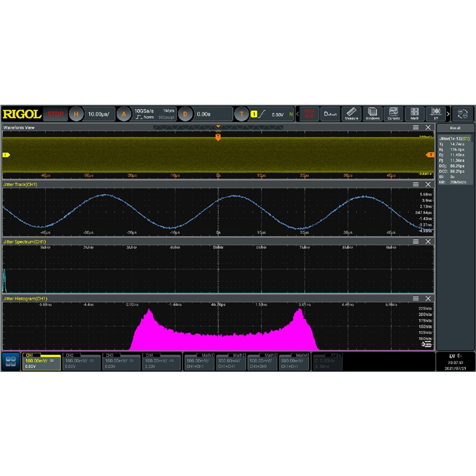Viewport: 476px width, 476px height.
Task: Click the Default setup icon
Action: (x=331, y=114)
